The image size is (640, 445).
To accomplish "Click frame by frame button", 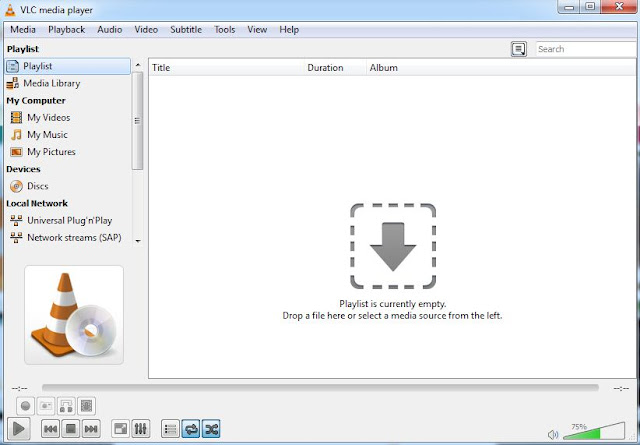I will [86, 406].
